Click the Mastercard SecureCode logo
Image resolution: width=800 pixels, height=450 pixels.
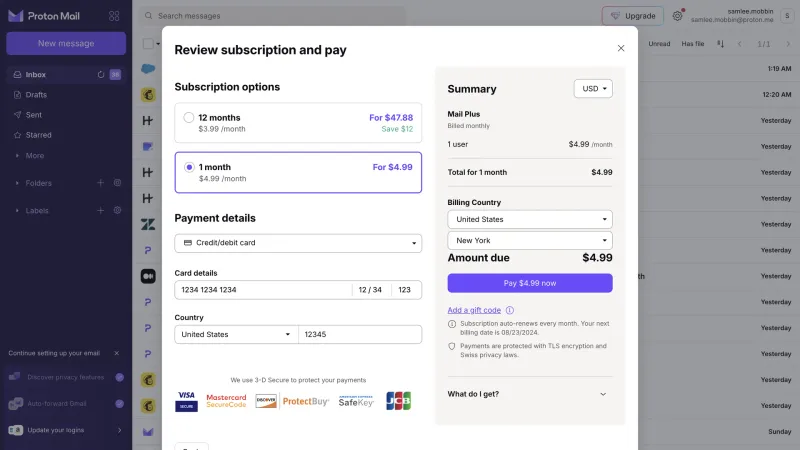(x=226, y=401)
